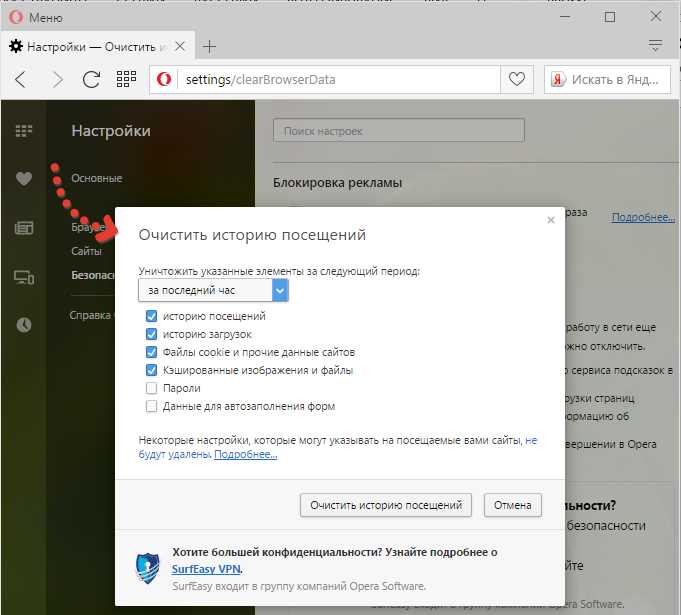Open the Speed Dial grid icon
The image size is (681, 615).
(126, 79)
